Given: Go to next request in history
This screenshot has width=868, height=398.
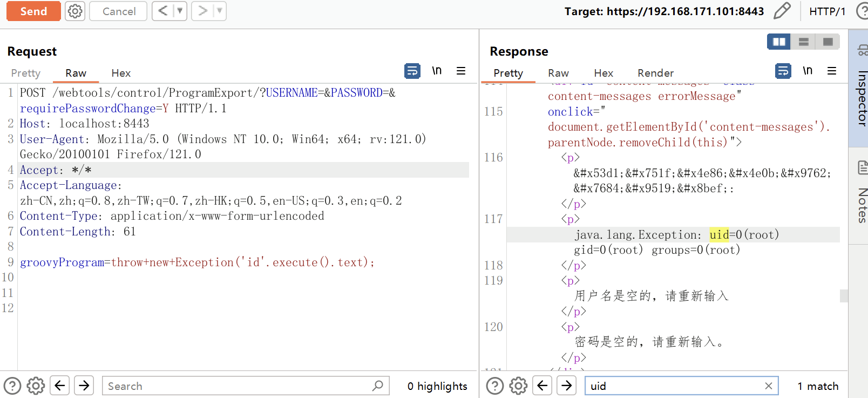Looking at the screenshot, I should (202, 11).
